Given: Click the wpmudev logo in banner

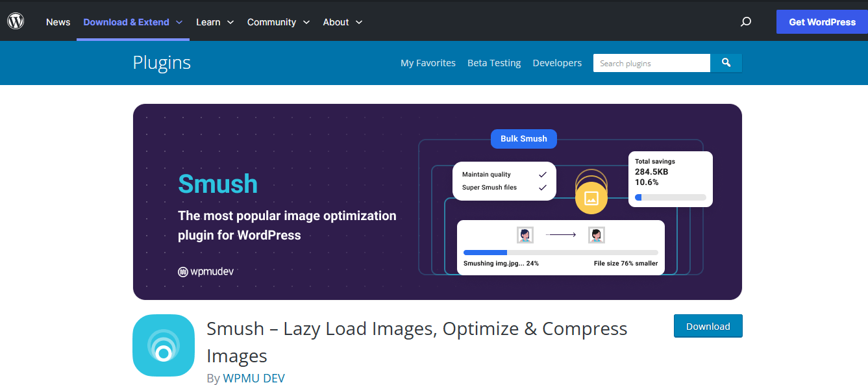Looking at the screenshot, I should point(206,271).
